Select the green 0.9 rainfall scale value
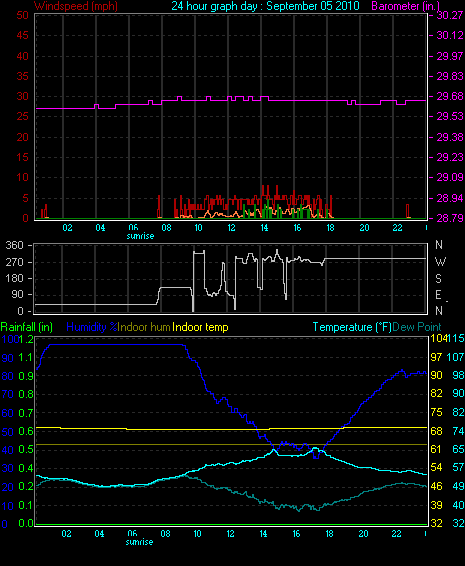This screenshot has width=465, height=566. click(x=26, y=376)
